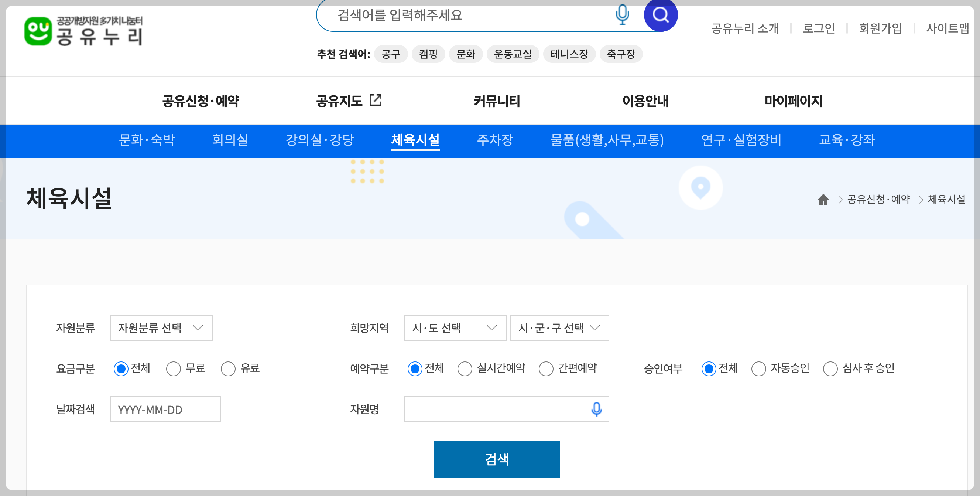Select 실시간예약 reservation type radio

465,368
